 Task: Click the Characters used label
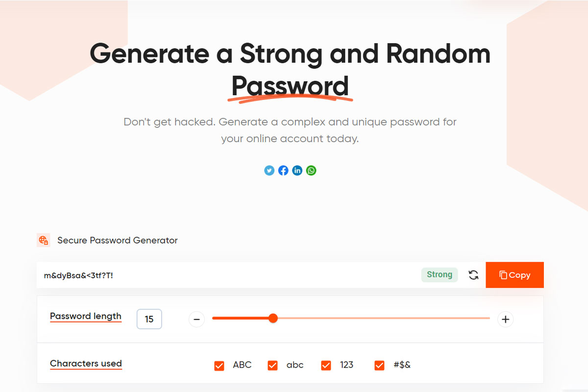point(86,364)
